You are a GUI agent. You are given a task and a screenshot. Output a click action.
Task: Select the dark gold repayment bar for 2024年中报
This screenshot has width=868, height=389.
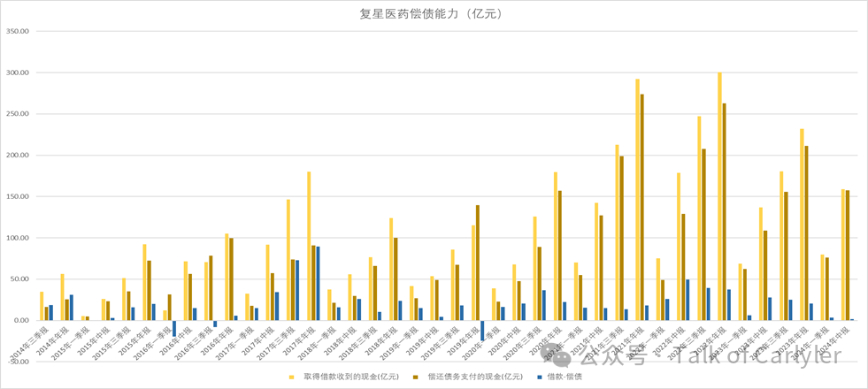pyautogui.click(x=848, y=256)
